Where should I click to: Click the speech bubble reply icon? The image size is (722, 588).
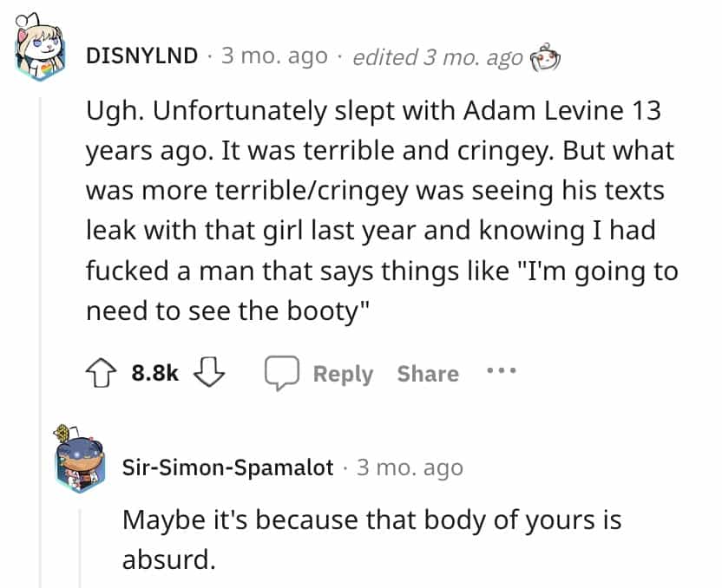pos(282,374)
